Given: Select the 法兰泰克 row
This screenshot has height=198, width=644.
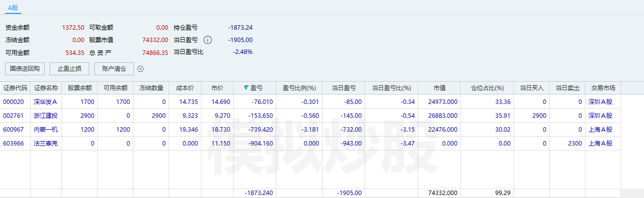Looking at the screenshot, I should pos(46,144).
